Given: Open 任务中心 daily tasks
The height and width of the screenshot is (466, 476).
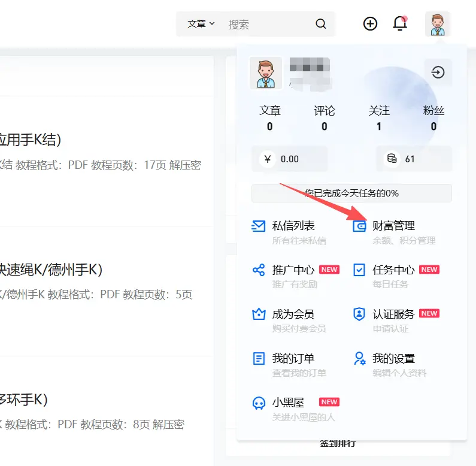Looking at the screenshot, I should (393, 270).
